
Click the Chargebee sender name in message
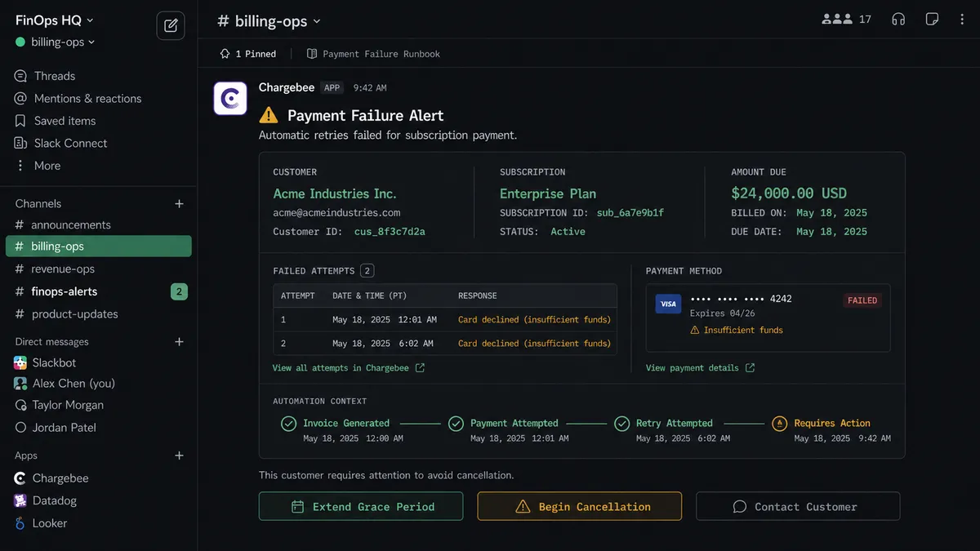(x=287, y=87)
